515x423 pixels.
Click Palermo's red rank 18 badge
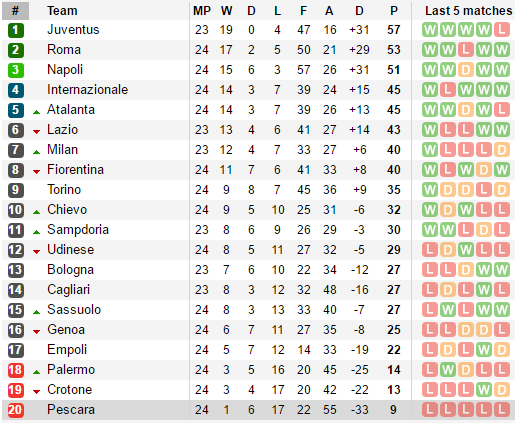[16, 370]
